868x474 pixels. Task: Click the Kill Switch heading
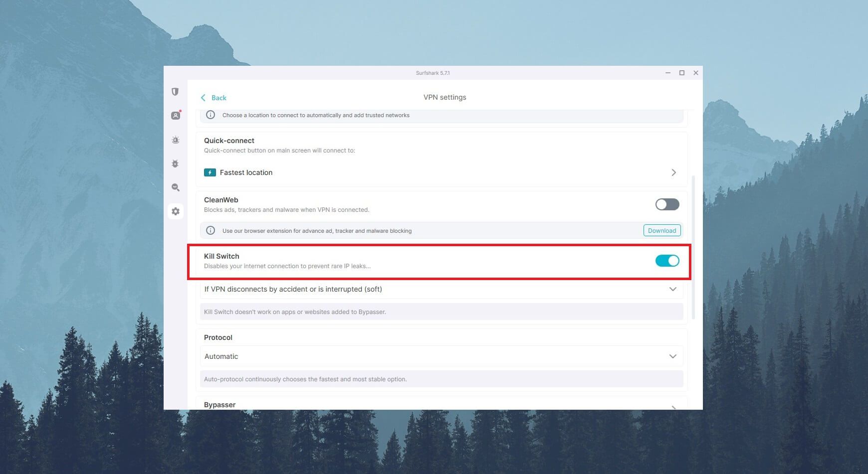[221, 256]
